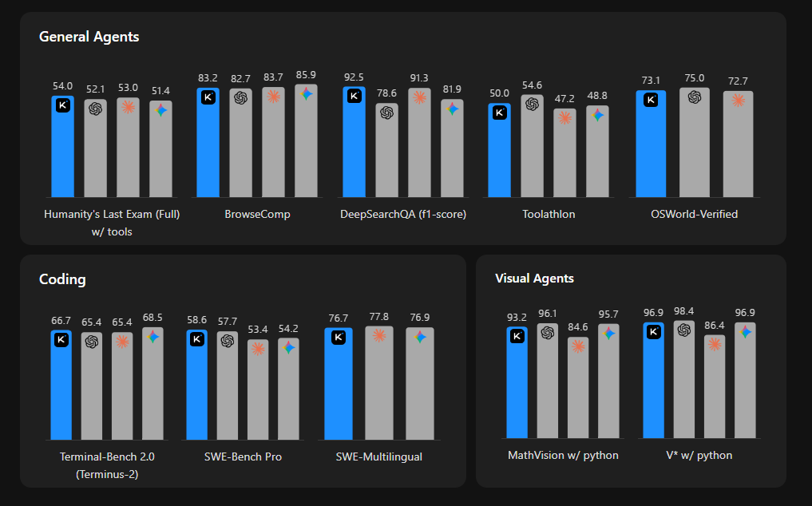Click the 54.6 value above Toolathlon

coord(532,85)
